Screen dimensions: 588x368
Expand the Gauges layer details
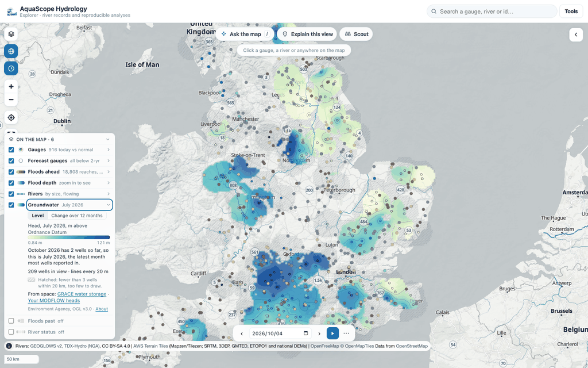click(x=109, y=150)
